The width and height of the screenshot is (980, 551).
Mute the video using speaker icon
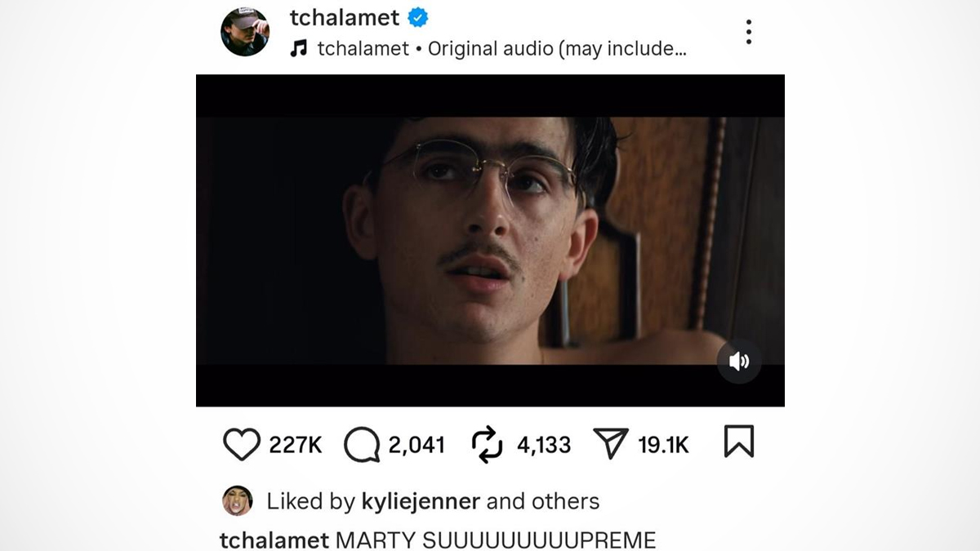tap(739, 361)
